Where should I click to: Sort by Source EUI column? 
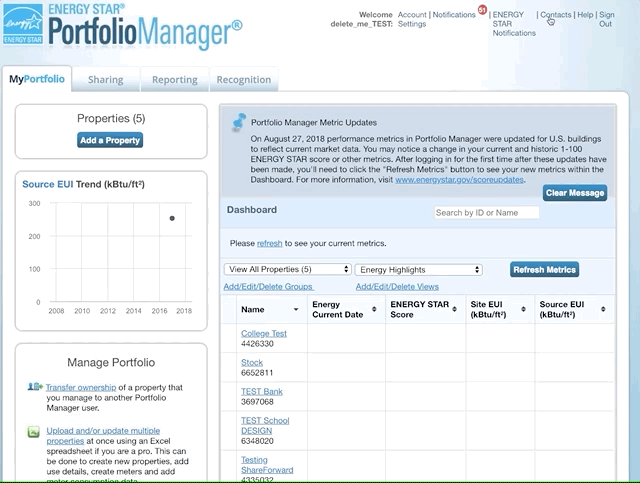pyautogui.click(x=603, y=309)
